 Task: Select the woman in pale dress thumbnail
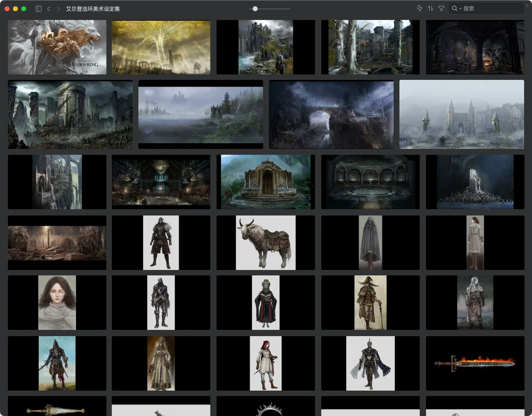475,243
